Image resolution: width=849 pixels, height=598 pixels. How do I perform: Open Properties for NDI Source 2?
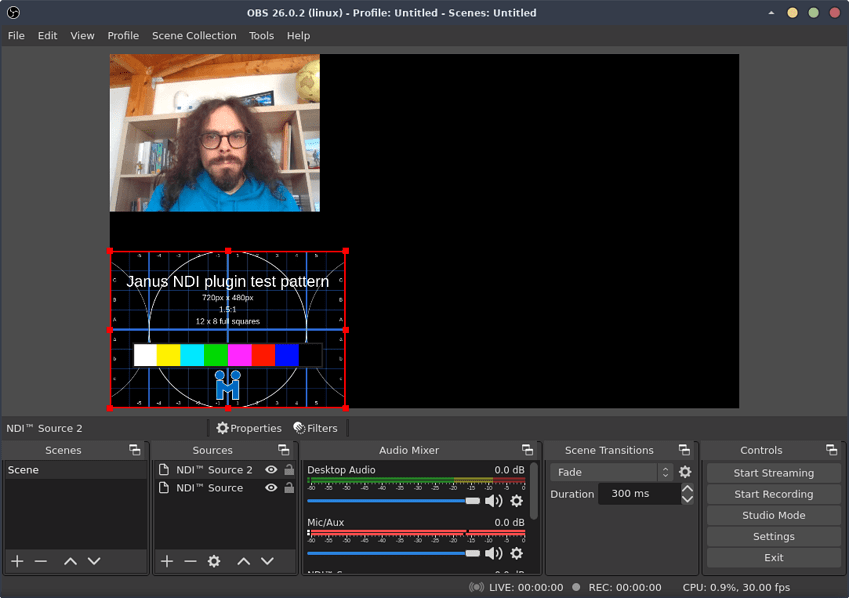[x=249, y=428]
